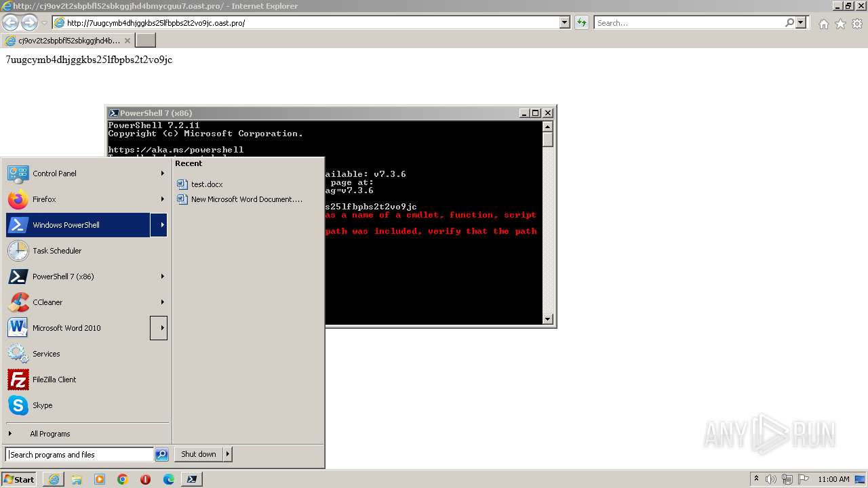The image size is (868, 488).
Task: Click the volume speaker tray icon
Action: coord(771,479)
